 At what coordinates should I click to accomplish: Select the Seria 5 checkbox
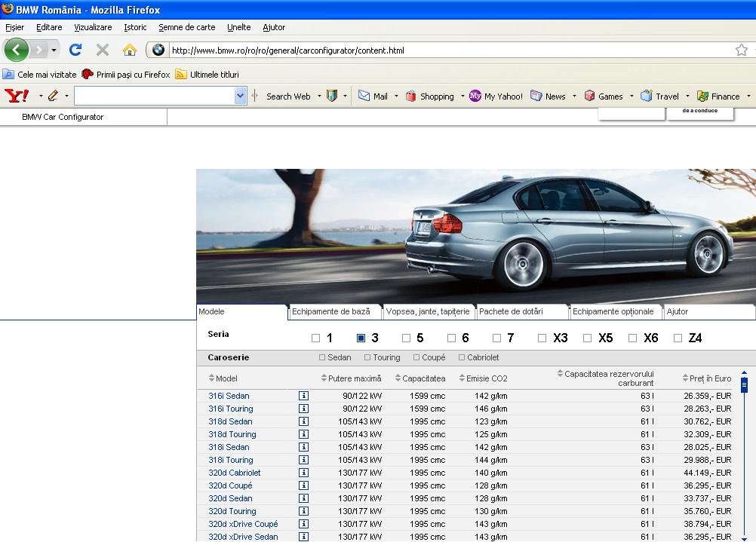pyautogui.click(x=407, y=338)
